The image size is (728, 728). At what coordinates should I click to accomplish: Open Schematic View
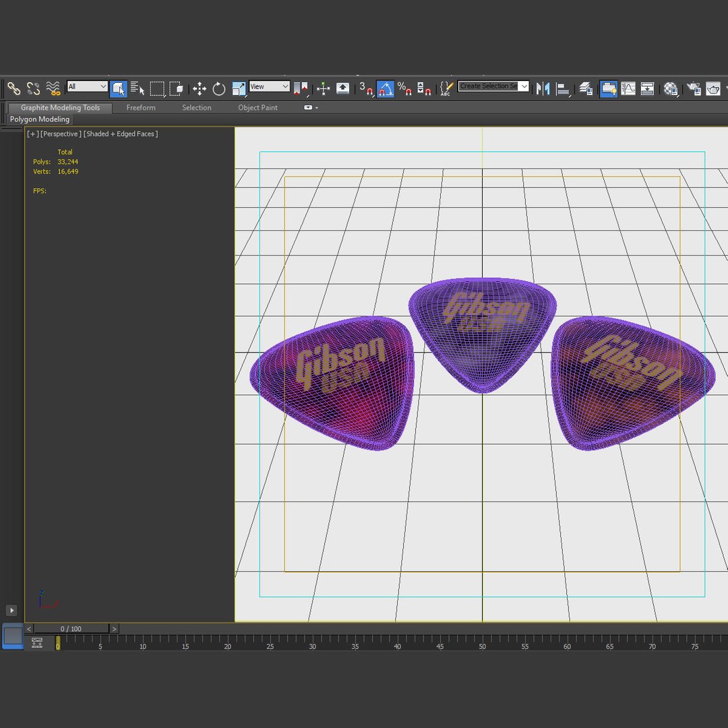click(x=647, y=88)
